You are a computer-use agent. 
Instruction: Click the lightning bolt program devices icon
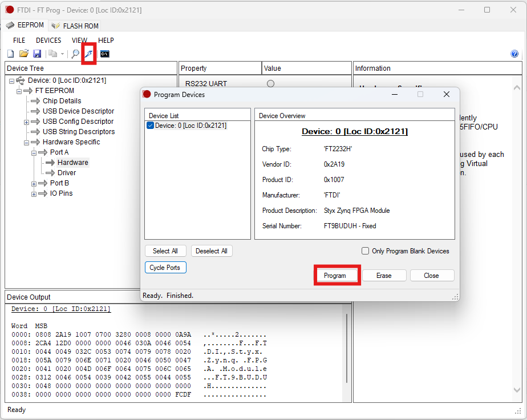coord(88,54)
